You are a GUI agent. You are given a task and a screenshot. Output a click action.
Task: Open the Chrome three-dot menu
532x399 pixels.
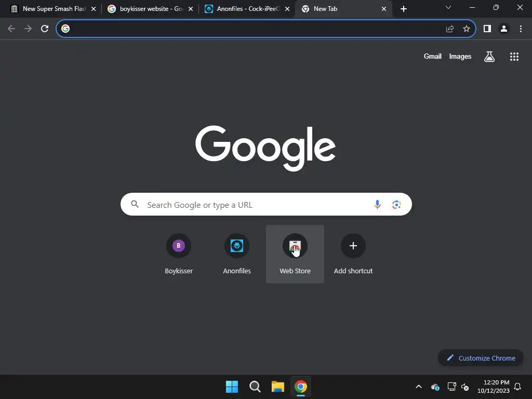(x=521, y=29)
